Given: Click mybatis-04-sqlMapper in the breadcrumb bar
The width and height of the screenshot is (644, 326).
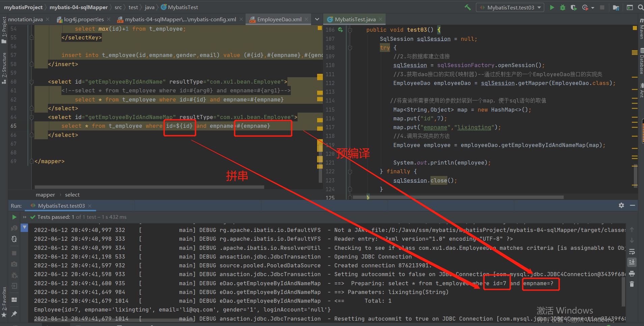Looking at the screenshot, I should click(x=79, y=7).
